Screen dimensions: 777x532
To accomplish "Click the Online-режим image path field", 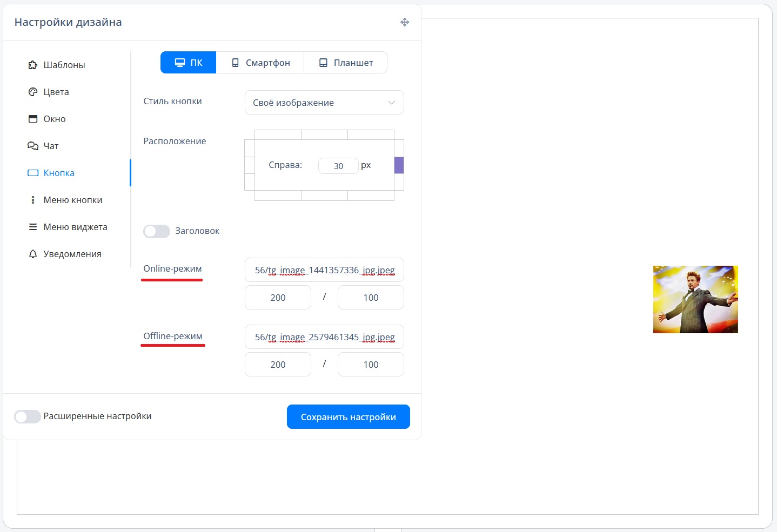I will (x=324, y=270).
